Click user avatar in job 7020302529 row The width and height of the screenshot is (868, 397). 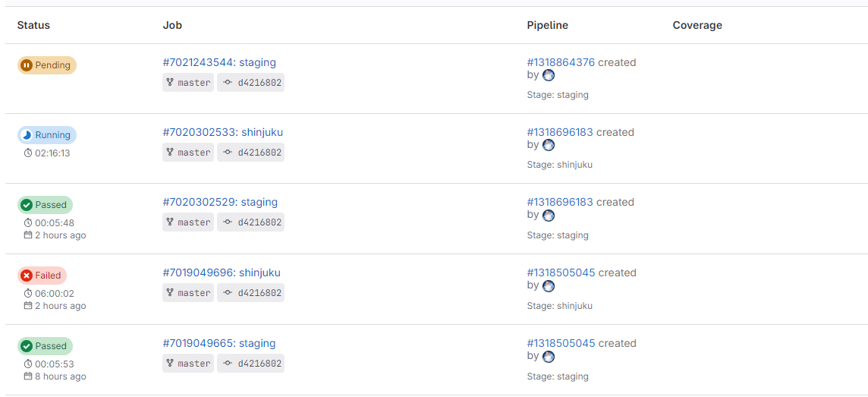(548, 215)
